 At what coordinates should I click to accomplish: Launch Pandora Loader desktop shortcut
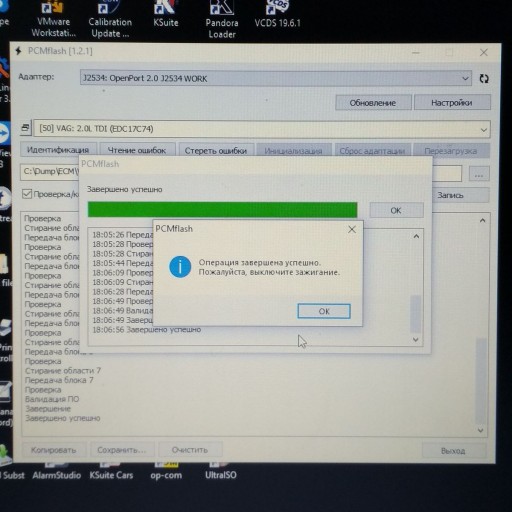pyautogui.click(x=222, y=20)
